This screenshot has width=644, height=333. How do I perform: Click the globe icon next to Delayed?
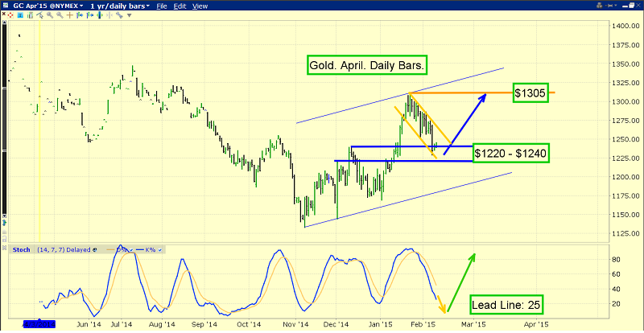(x=95, y=249)
